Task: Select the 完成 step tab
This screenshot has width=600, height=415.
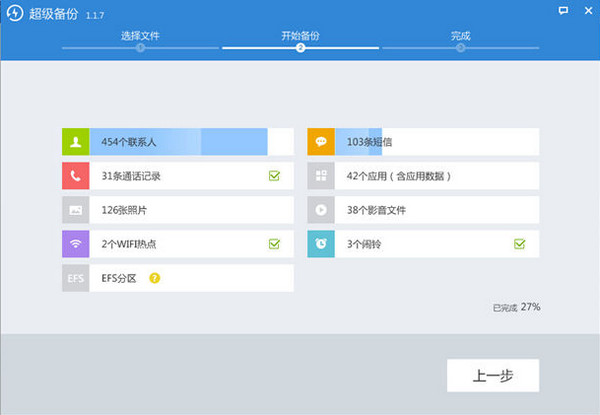Action: click(x=460, y=36)
